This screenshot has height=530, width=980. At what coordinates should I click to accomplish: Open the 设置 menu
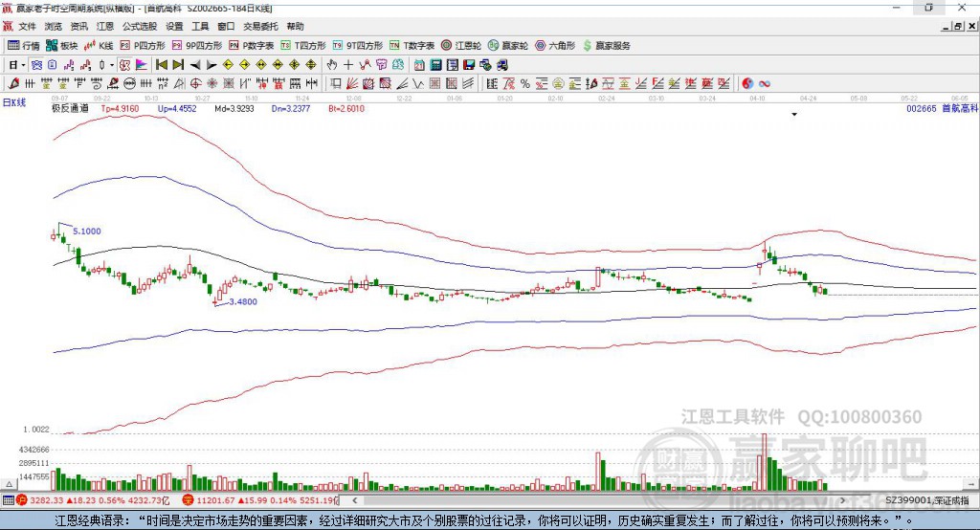pyautogui.click(x=174, y=26)
